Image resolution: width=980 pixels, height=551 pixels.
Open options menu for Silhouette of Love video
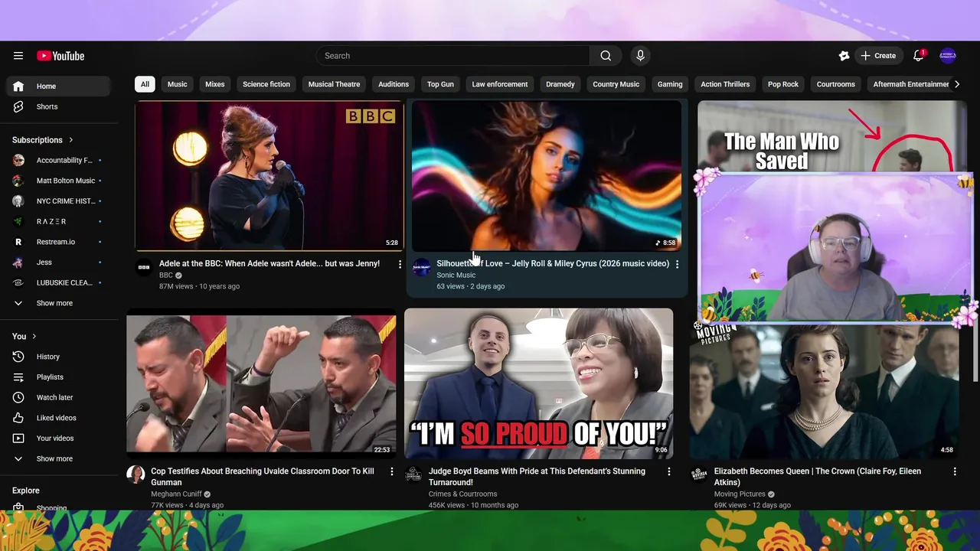(x=677, y=264)
